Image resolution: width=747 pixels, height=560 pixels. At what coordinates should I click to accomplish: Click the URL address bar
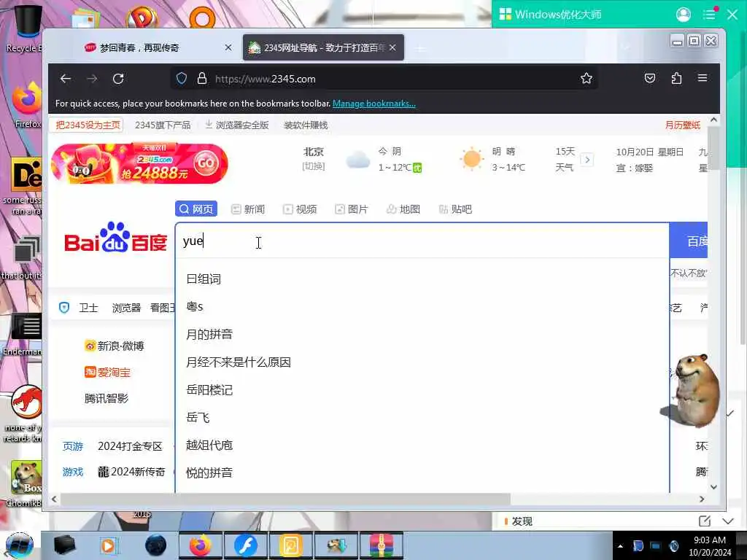[384, 79]
